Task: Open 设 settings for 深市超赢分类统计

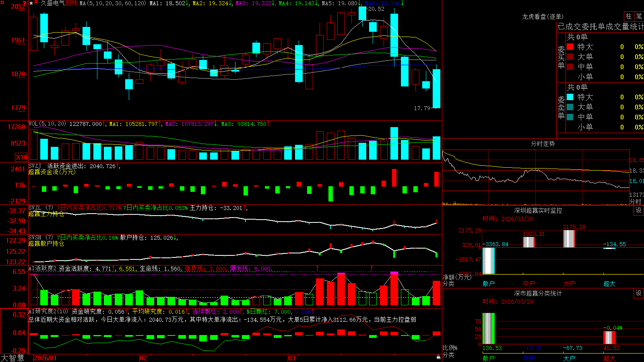Action: pos(639,293)
